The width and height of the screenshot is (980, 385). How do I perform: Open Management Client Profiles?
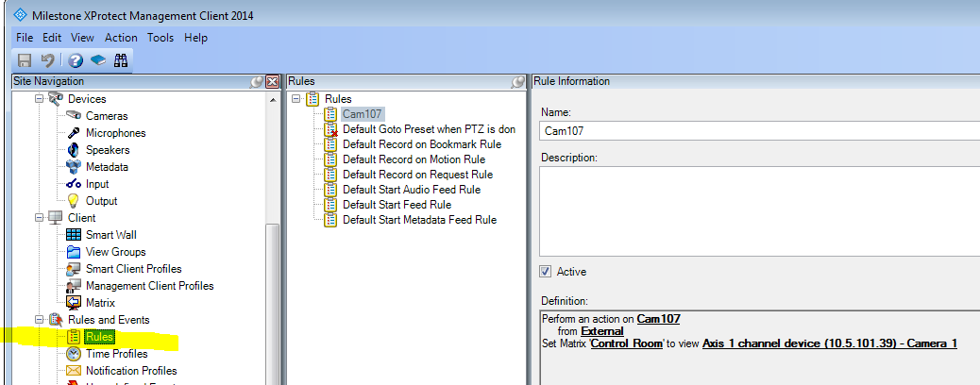pyautogui.click(x=150, y=286)
